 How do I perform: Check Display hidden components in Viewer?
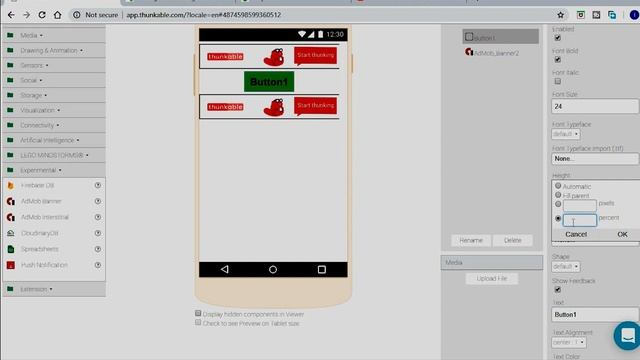point(198,313)
